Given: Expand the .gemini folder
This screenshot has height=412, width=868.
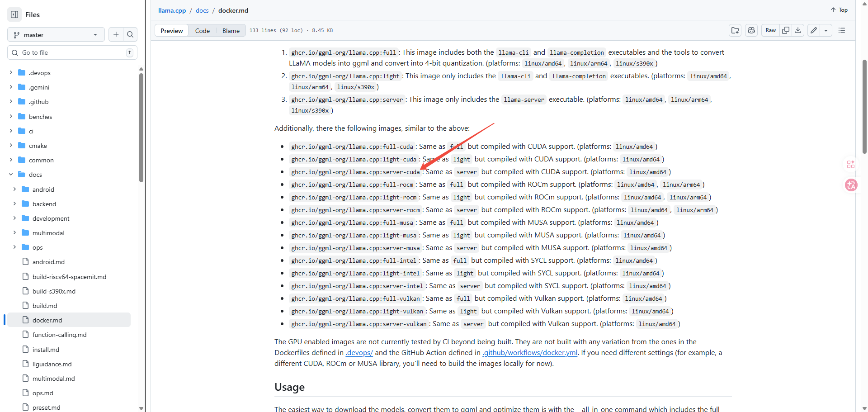Looking at the screenshot, I should pyautogui.click(x=11, y=87).
